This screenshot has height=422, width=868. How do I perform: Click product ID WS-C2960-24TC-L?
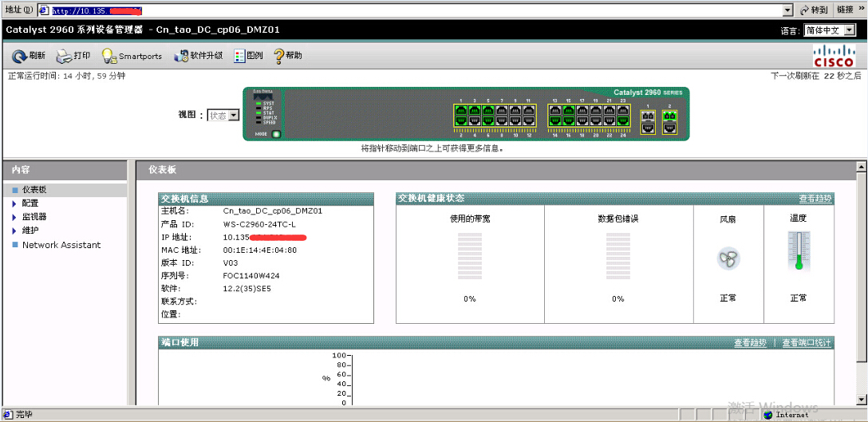pos(259,224)
